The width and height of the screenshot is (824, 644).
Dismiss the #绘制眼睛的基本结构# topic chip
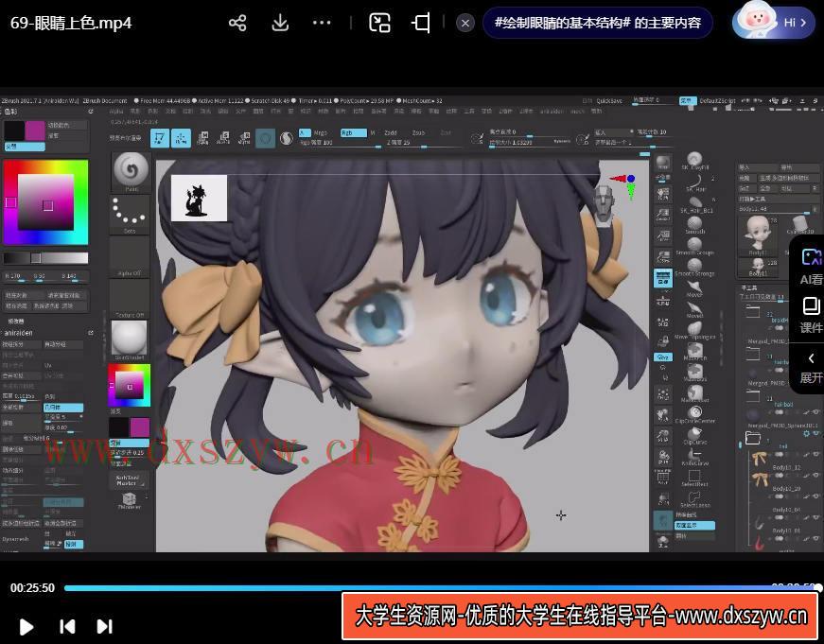465,23
